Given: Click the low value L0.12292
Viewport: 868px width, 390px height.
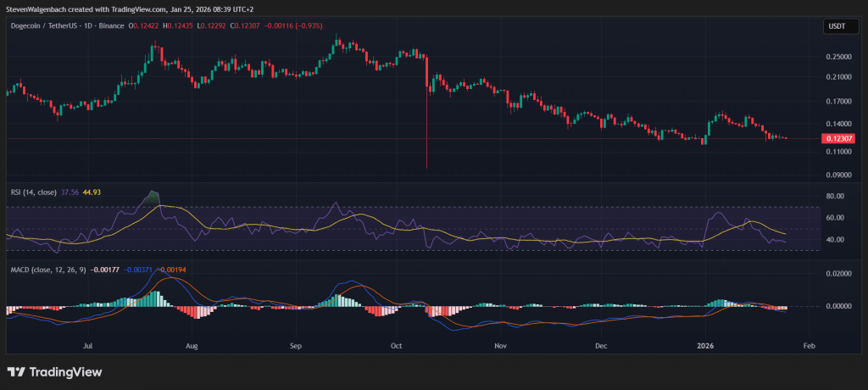Looking at the screenshot, I should (210, 25).
